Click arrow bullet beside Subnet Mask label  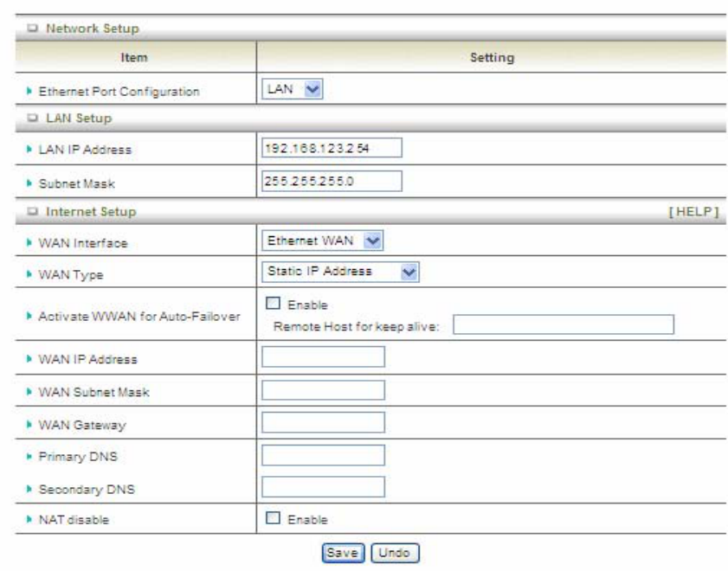pyautogui.click(x=29, y=183)
